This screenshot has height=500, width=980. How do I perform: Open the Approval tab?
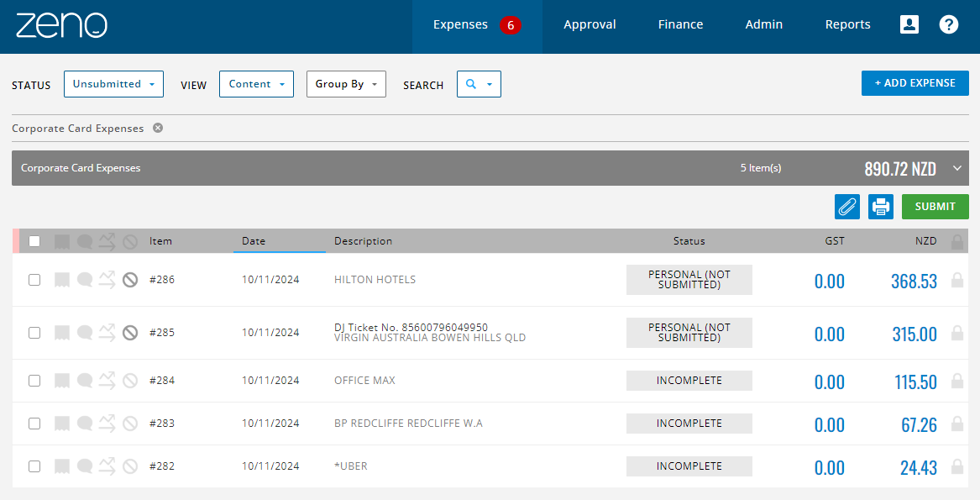tap(590, 24)
